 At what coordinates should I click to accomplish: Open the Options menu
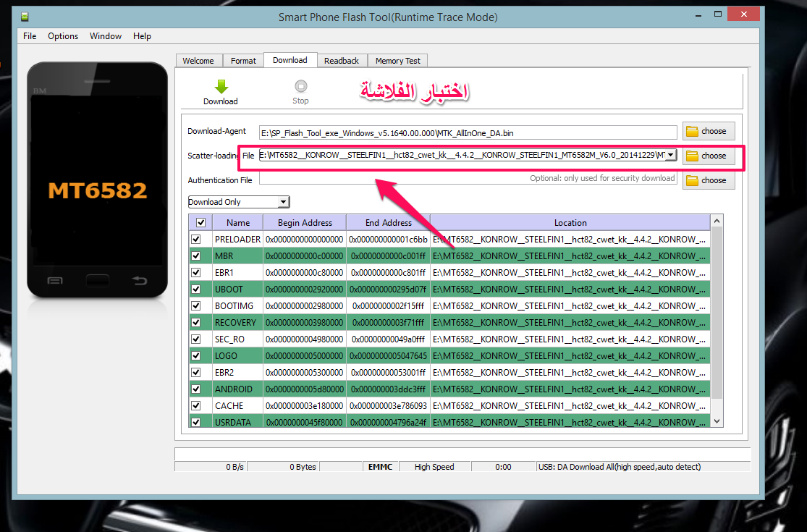click(x=63, y=36)
